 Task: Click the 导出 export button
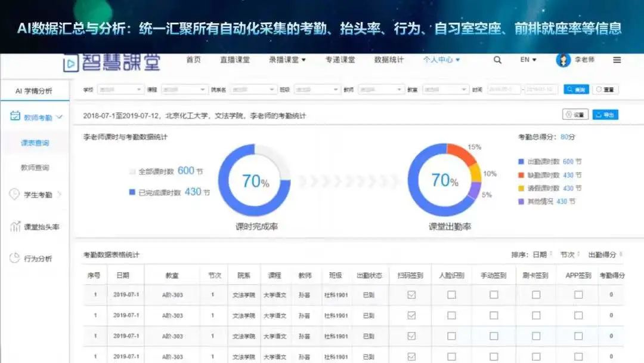click(x=605, y=114)
